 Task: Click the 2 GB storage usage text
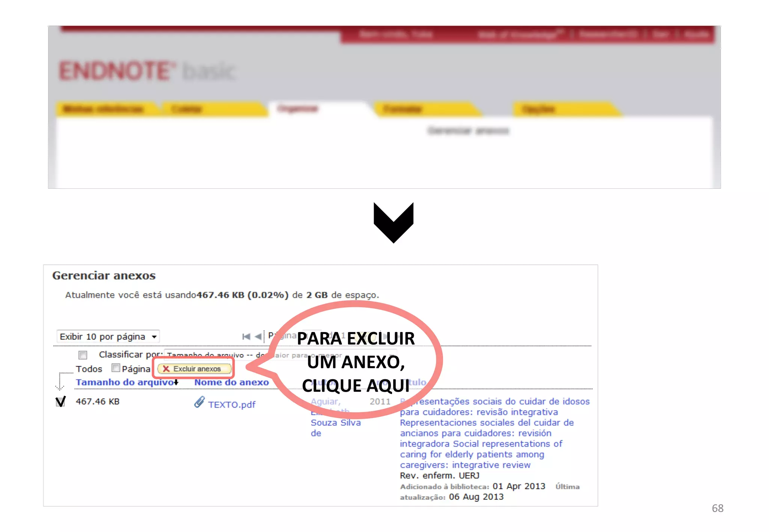tap(317, 295)
